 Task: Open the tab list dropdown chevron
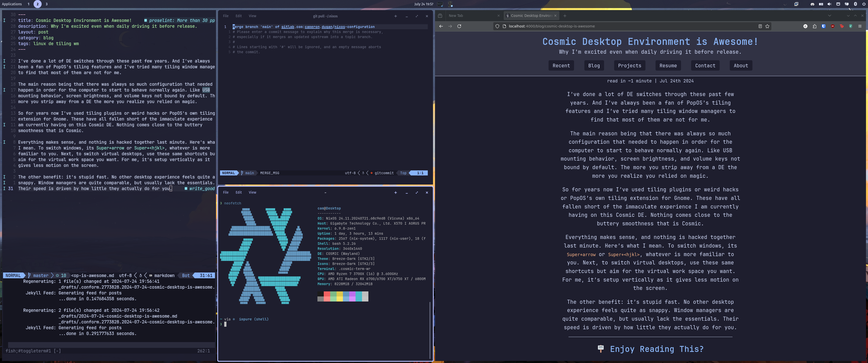829,15
